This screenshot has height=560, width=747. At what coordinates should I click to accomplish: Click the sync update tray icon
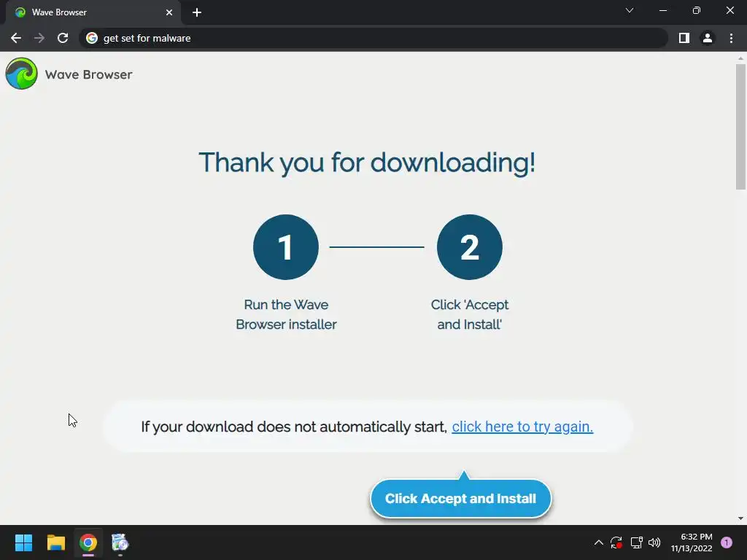tap(616, 542)
